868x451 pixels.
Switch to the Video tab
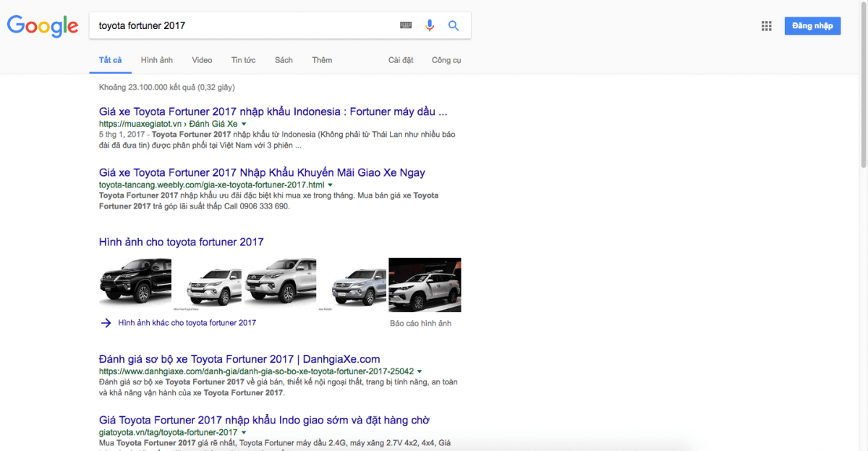coord(202,60)
